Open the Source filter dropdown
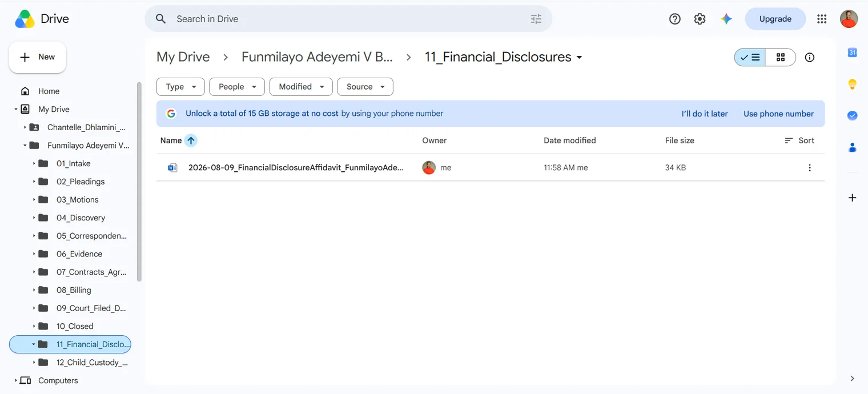868x394 pixels. pos(365,87)
